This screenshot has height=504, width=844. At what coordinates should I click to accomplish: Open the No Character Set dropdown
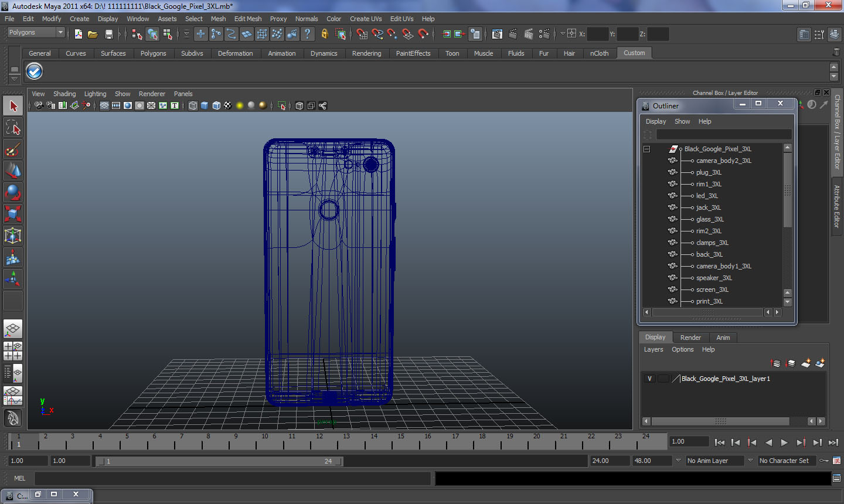787,461
